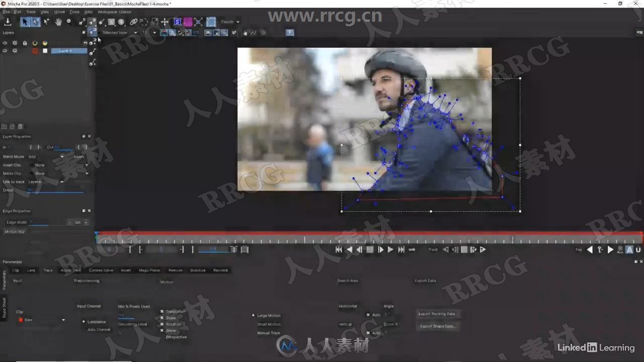Click the Save project arrow icon
Screen dimensions: 644x362
(8, 22)
